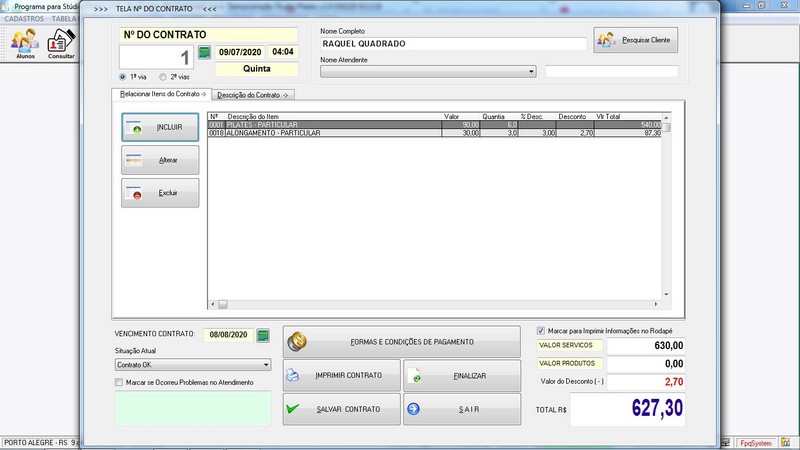Image resolution: width=800 pixels, height=450 pixels.
Task: Click the Vencimento Contrato date field
Action: coord(229,335)
